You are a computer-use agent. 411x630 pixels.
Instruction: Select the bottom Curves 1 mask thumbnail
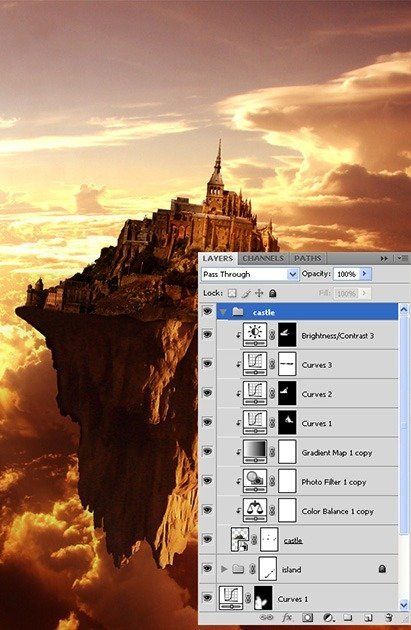point(263,598)
